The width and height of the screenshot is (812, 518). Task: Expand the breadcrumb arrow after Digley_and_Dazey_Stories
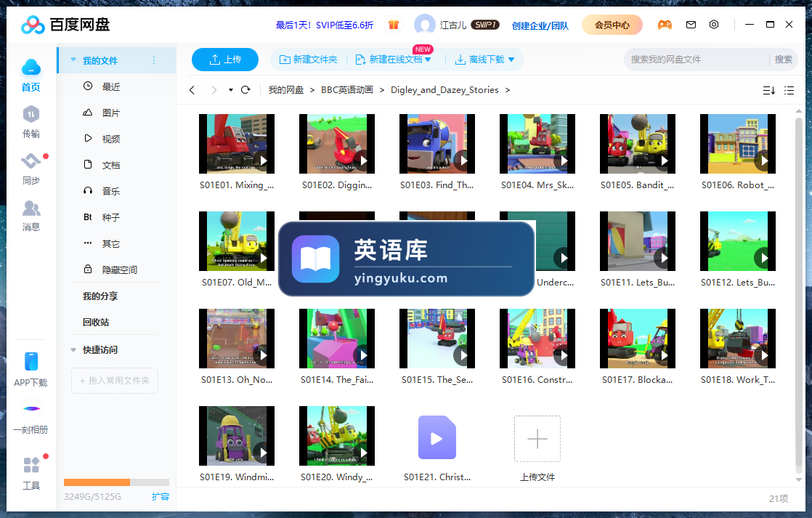click(508, 90)
